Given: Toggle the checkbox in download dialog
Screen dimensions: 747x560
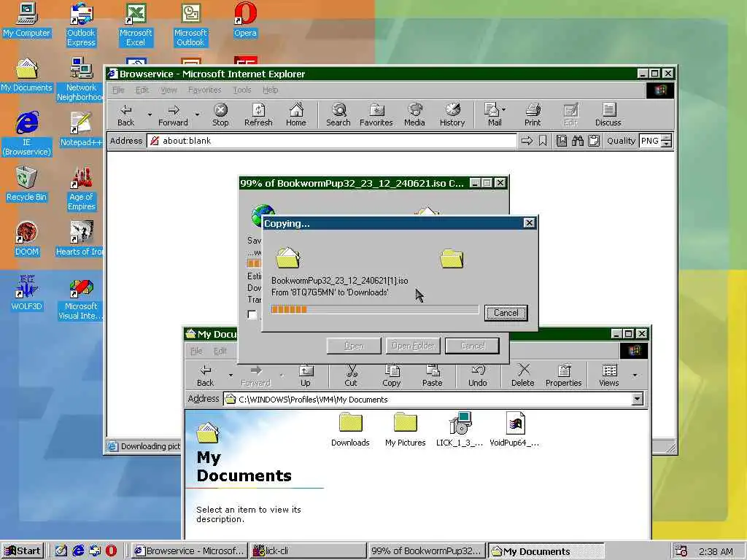Looking at the screenshot, I should pyautogui.click(x=252, y=314).
